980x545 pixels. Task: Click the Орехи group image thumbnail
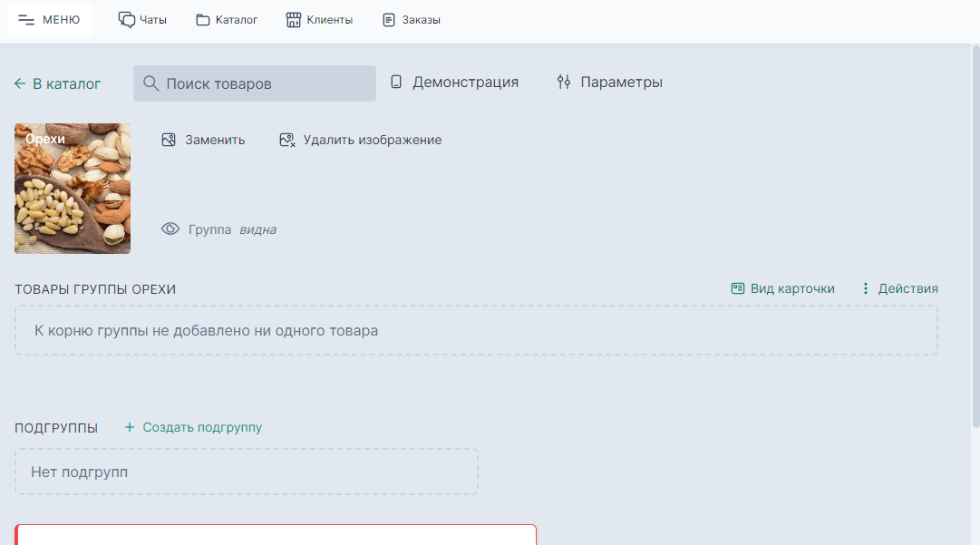[72, 188]
